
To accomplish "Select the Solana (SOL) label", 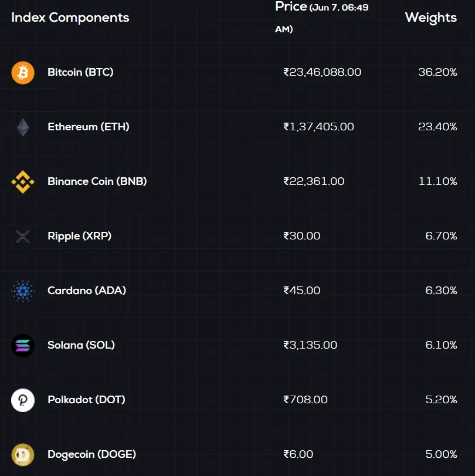I will [81, 345].
